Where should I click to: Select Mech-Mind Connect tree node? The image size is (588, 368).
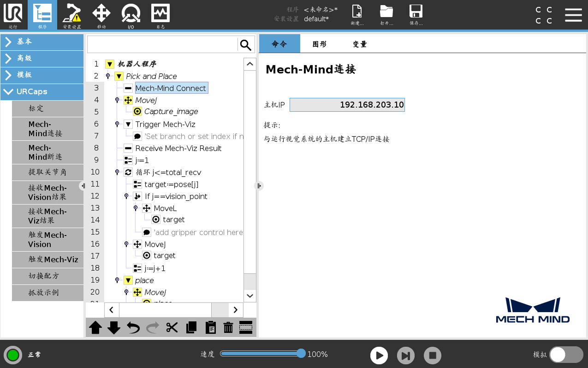[x=171, y=88]
